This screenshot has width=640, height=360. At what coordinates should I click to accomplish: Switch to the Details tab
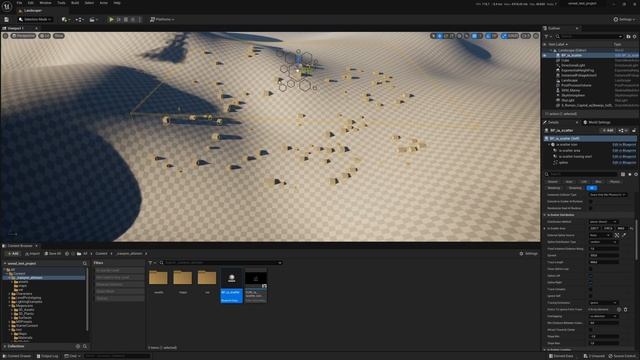[x=553, y=122]
